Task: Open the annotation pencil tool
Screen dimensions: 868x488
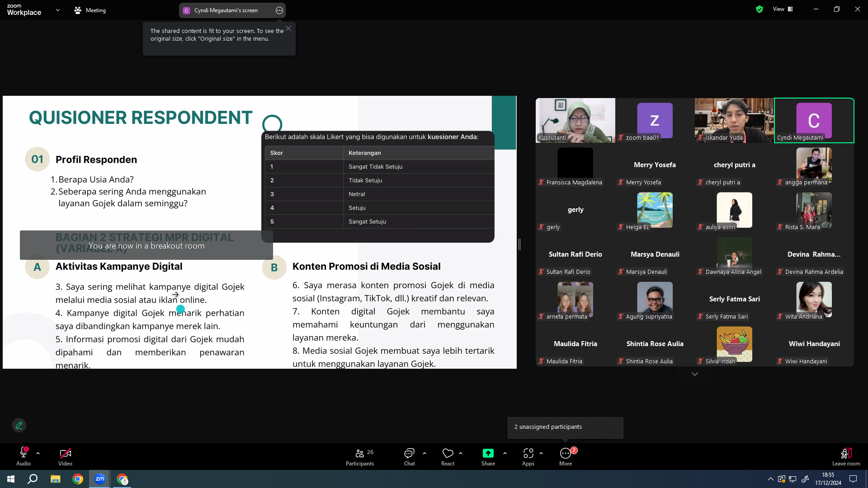Action: (19, 425)
